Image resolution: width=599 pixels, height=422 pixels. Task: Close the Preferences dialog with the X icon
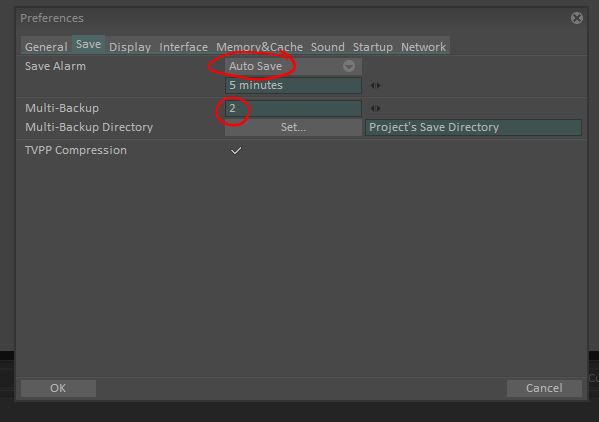point(577,18)
